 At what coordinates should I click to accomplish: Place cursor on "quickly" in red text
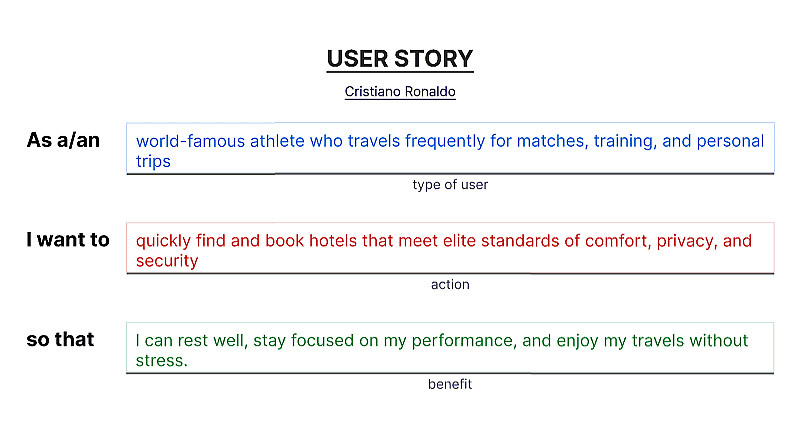(x=163, y=241)
